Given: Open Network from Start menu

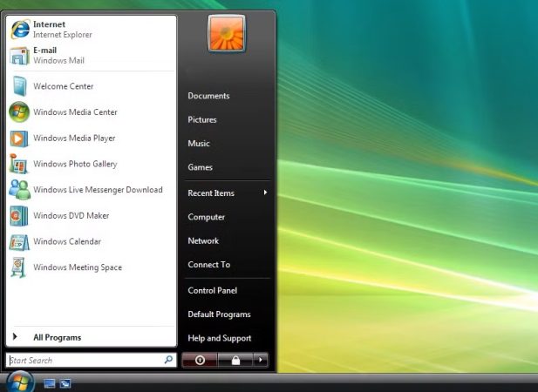Looking at the screenshot, I should point(203,241).
